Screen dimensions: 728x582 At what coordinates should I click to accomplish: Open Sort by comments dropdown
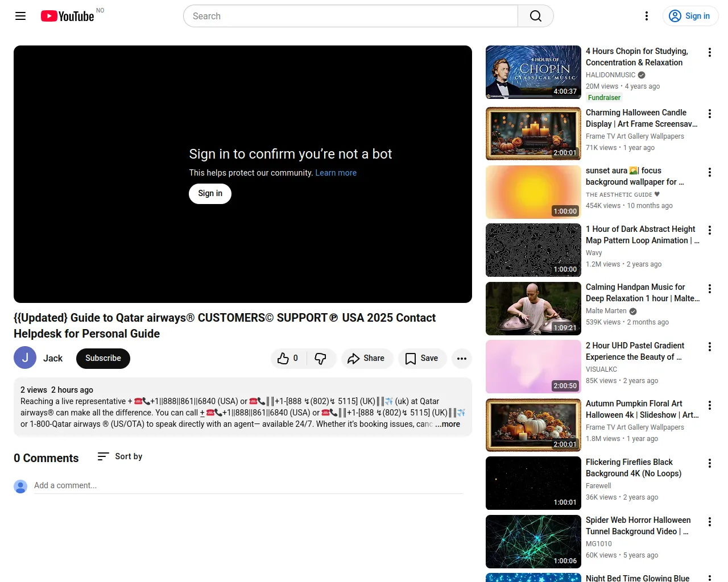click(x=120, y=456)
